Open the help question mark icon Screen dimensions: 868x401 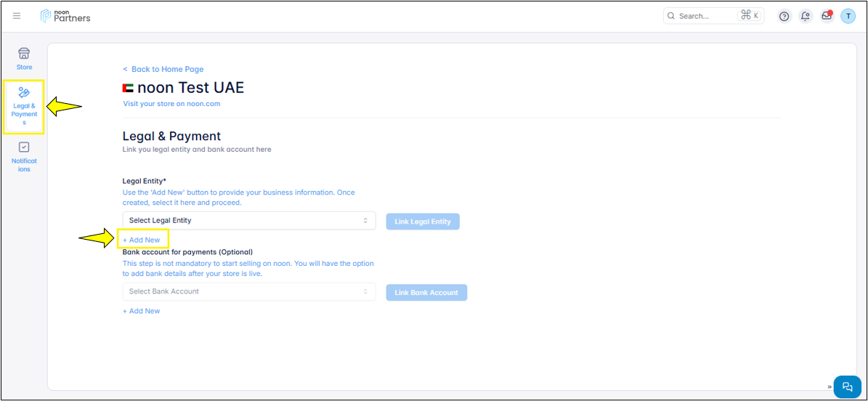tap(784, 16)
